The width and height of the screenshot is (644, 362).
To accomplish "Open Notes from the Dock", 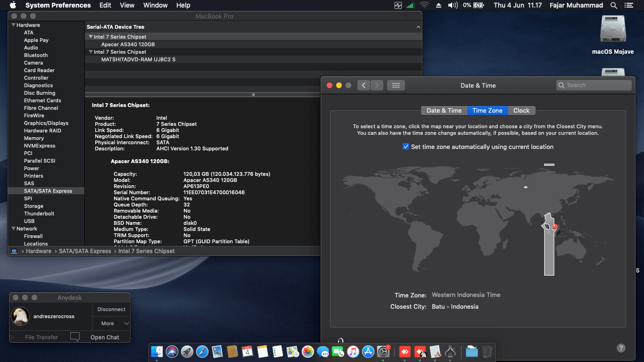I will (263, 352).
